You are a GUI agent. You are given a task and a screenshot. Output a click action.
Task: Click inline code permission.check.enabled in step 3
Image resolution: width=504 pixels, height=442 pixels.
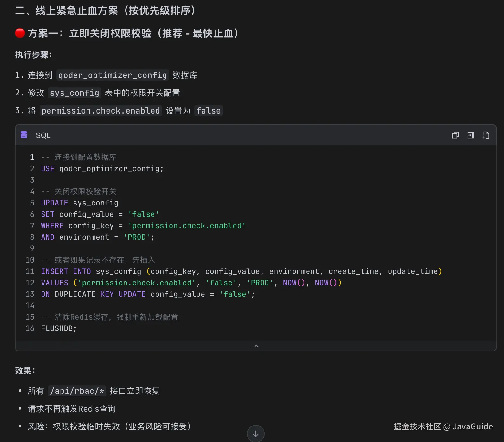pyautogui.click(x=101, y=111)
